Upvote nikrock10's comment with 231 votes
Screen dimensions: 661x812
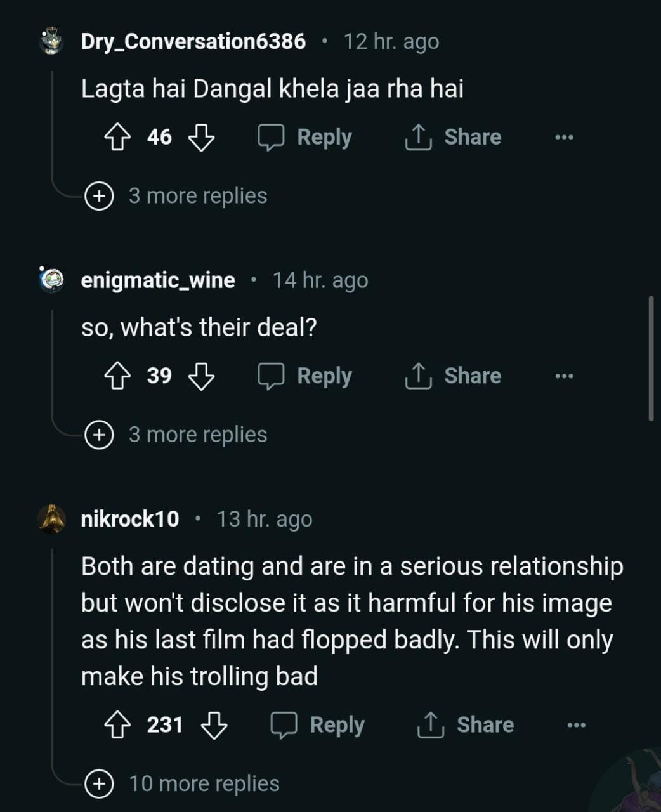[117, 724]
